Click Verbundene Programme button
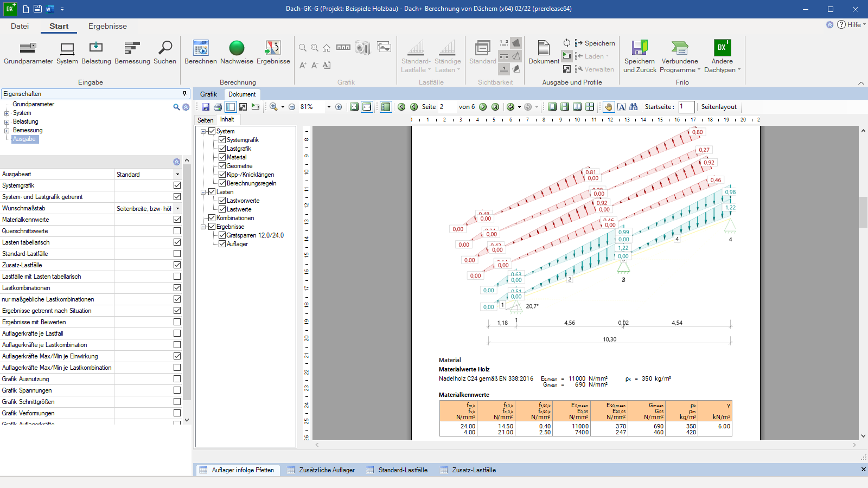Screen dimensions: 868x488 680,56
